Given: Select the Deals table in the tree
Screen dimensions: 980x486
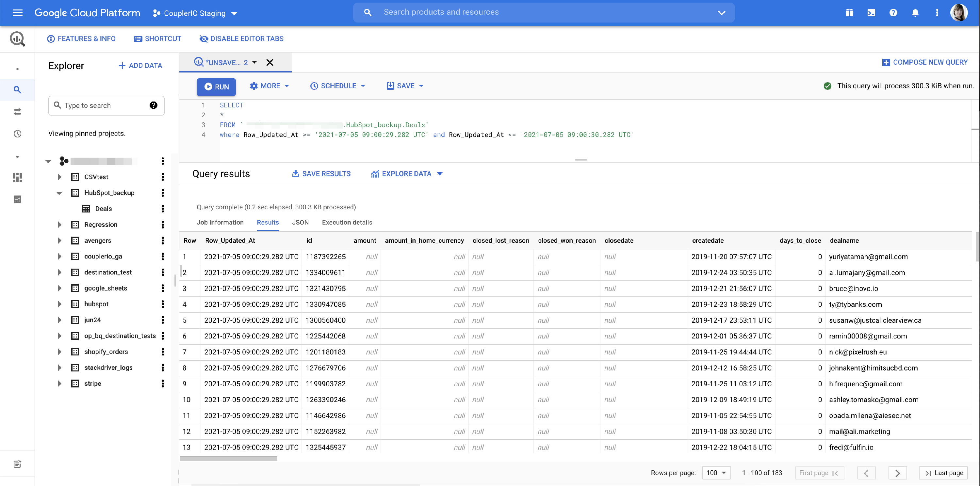Looking at the screenshot, I should point(104,209).
